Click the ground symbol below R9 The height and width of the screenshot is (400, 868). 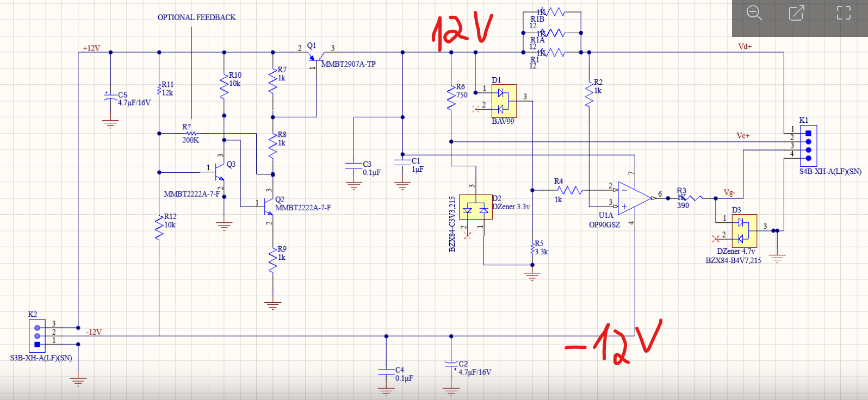(273, 305)
